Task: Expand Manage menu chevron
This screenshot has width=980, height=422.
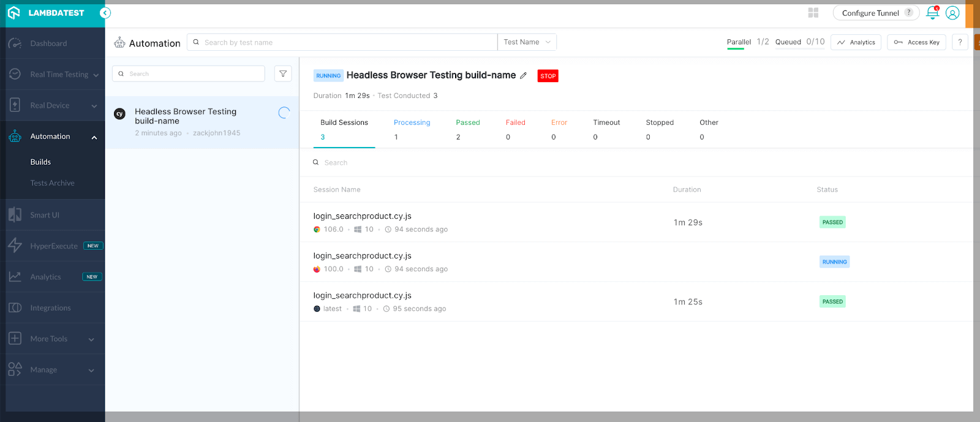Action: [91, 371]
